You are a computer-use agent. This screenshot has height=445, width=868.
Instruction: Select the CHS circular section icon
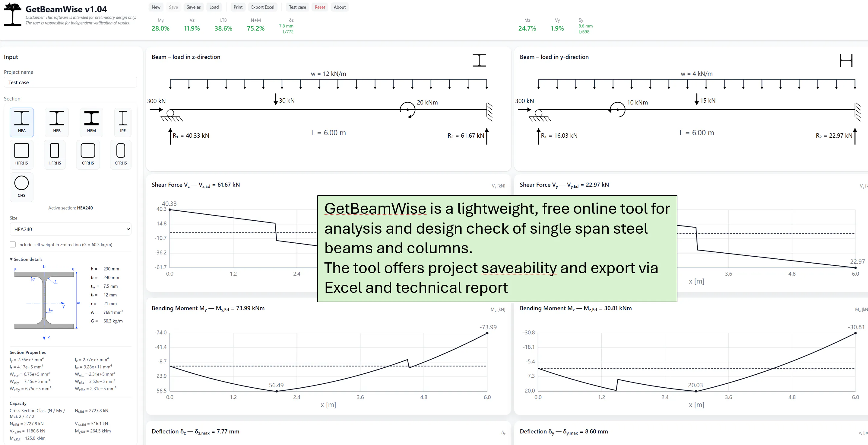[x=22, y=187]
